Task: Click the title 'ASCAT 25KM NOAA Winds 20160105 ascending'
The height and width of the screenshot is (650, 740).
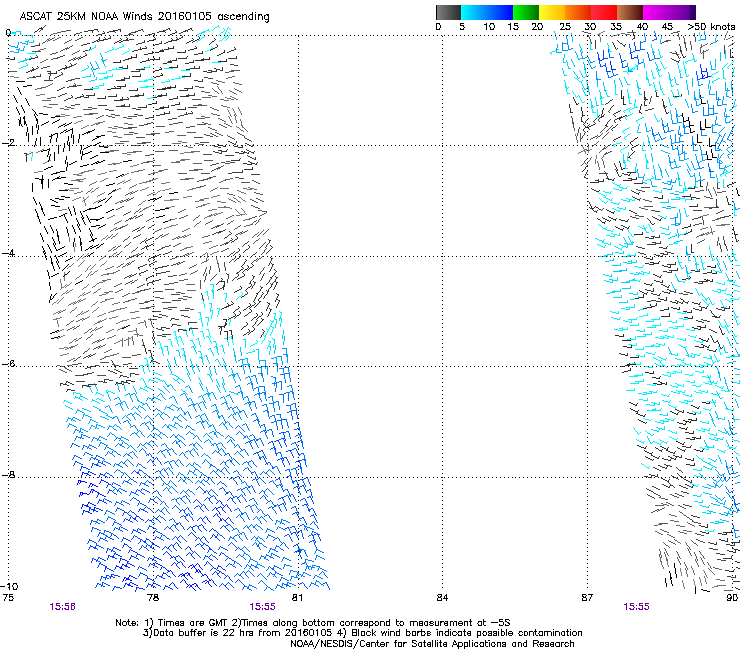Action: coord(144,17)
